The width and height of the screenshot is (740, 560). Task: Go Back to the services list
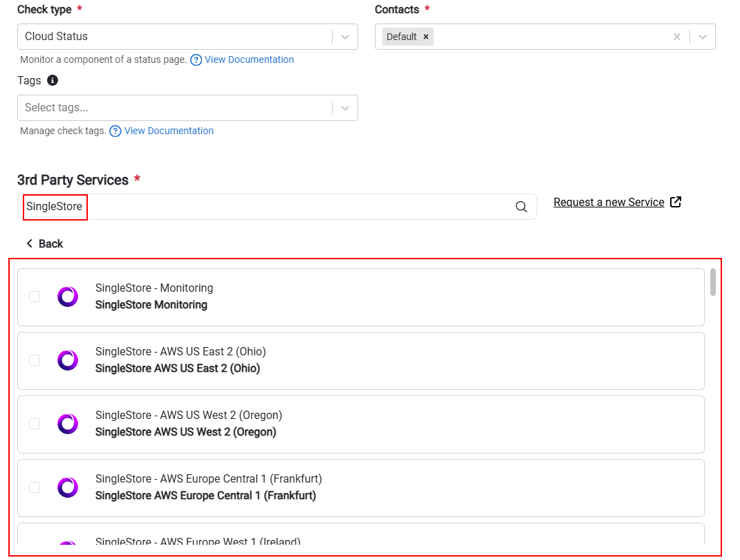(44, 244)
